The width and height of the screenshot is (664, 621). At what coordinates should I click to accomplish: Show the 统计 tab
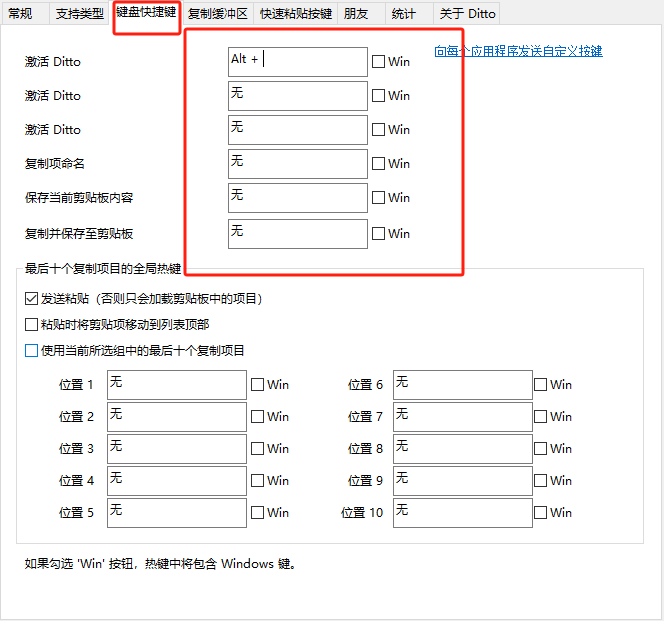click(404, 14)
